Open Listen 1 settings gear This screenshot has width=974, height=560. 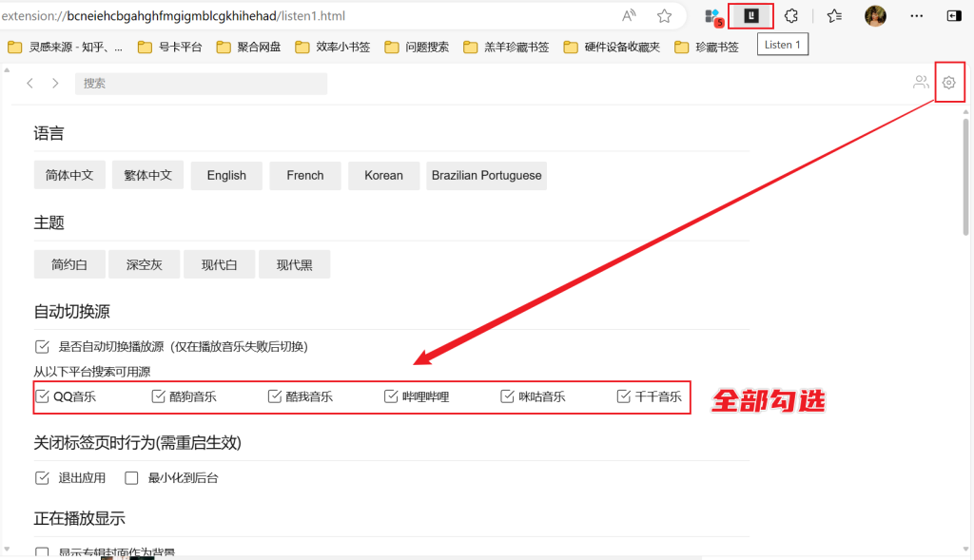[949, 82]
